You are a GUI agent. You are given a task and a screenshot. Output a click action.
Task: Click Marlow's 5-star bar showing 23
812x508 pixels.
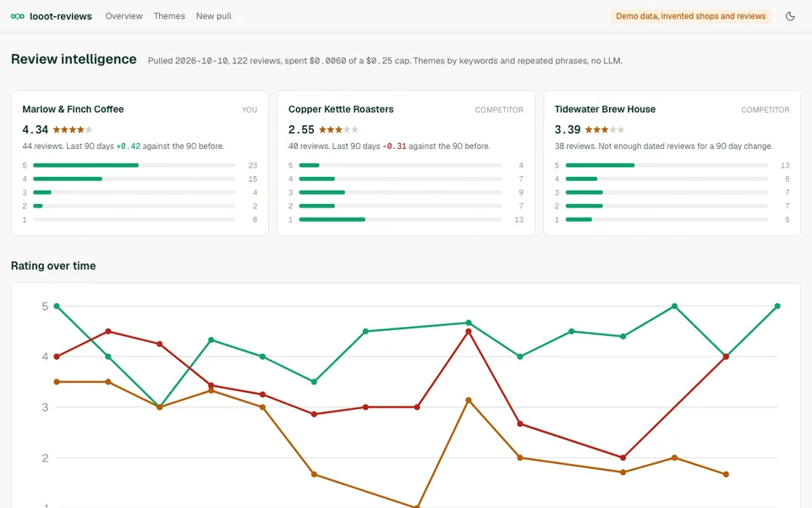pyautogui.click(x=134, y=165)
